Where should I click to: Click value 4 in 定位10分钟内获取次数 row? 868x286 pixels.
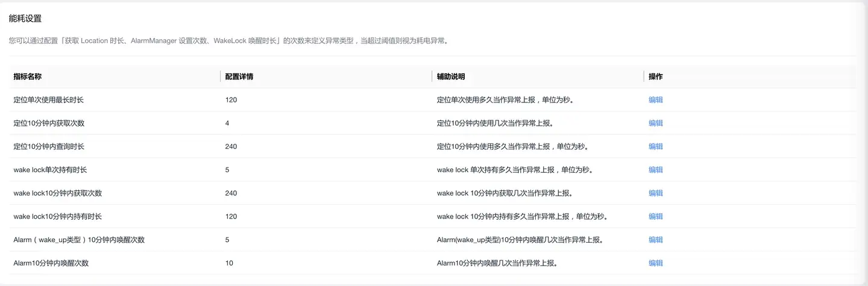pos(227,123)
